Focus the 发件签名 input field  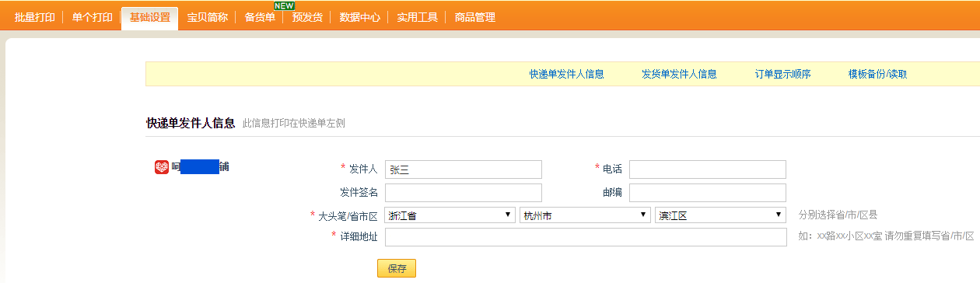point(464,193)
